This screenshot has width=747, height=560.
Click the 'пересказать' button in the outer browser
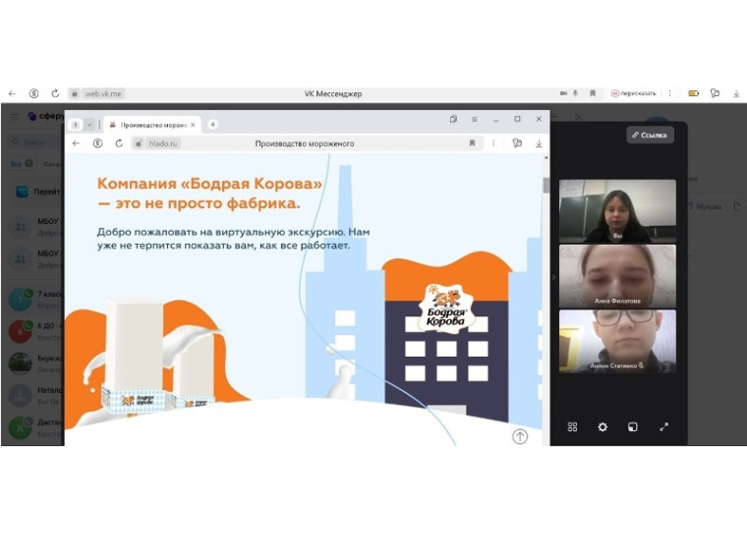(634, 93)
